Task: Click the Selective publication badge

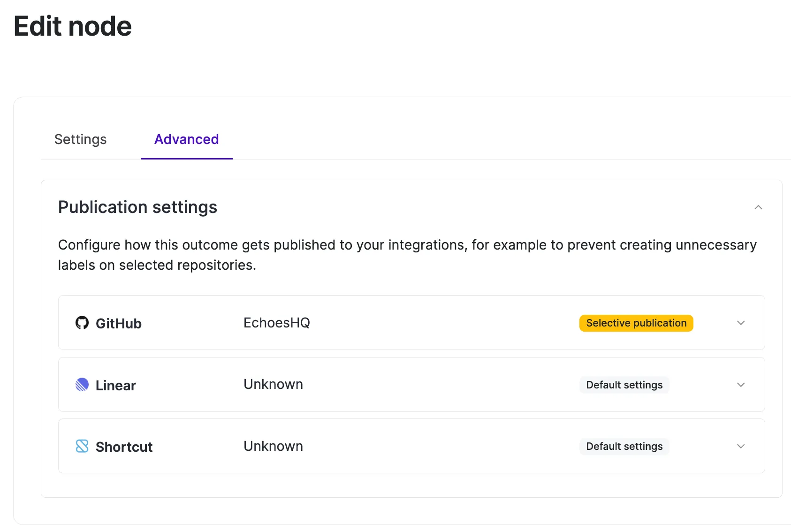Action: click(x=636, y=323)
